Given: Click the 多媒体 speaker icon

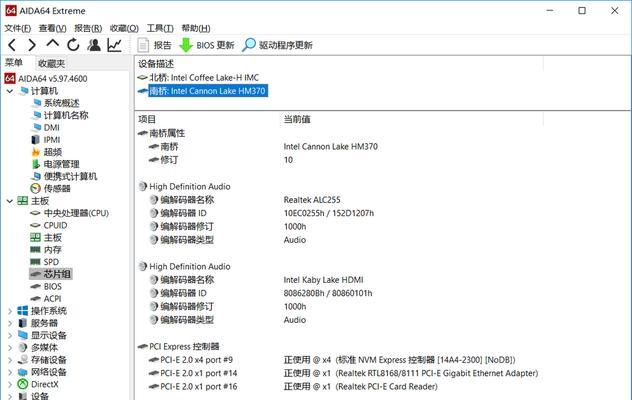Looking at the screenshot, I should coord(23,348).
